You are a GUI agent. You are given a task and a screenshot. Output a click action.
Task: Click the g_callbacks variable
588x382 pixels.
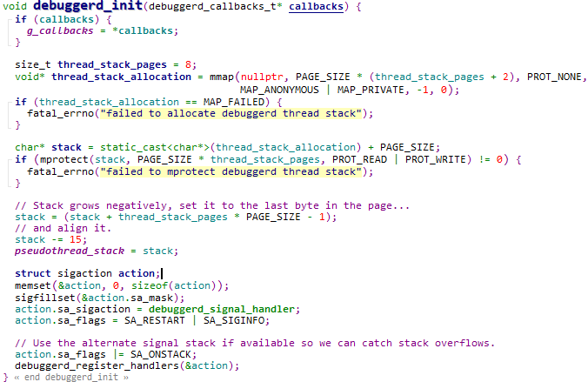60,30
